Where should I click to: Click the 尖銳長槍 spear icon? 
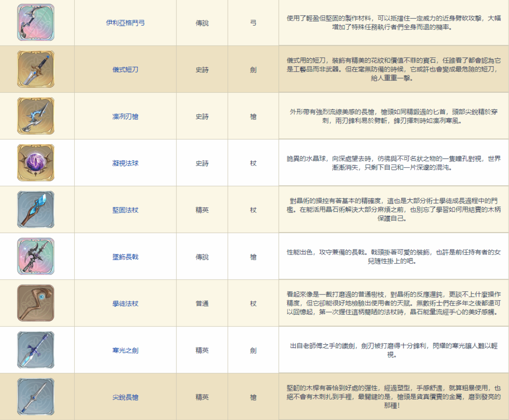(36, 397)
